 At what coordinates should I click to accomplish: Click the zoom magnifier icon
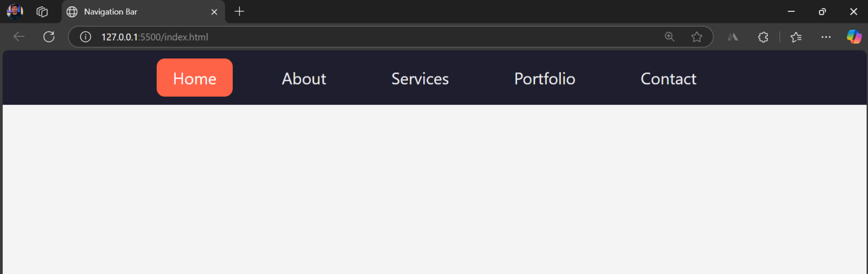(x=670, y=37)
